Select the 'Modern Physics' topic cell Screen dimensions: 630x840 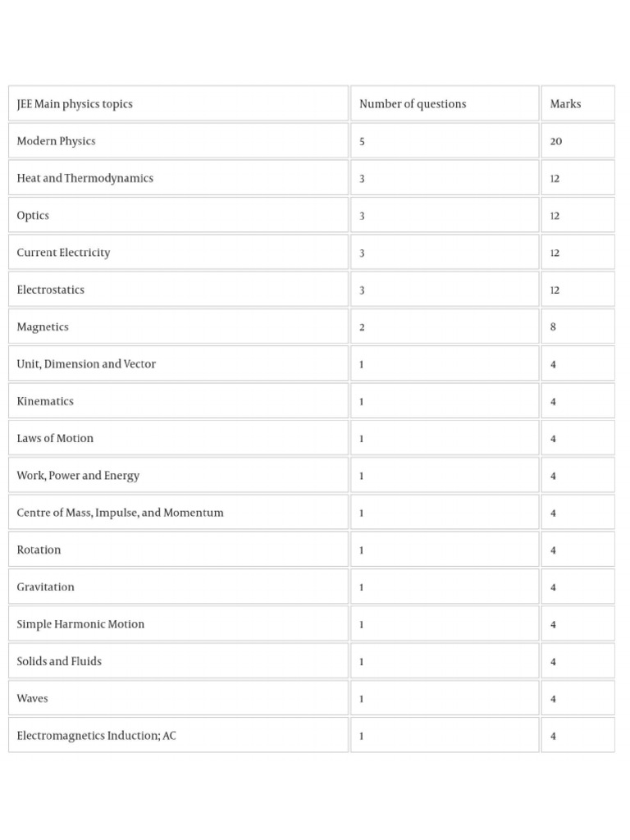tap(178, 141)
